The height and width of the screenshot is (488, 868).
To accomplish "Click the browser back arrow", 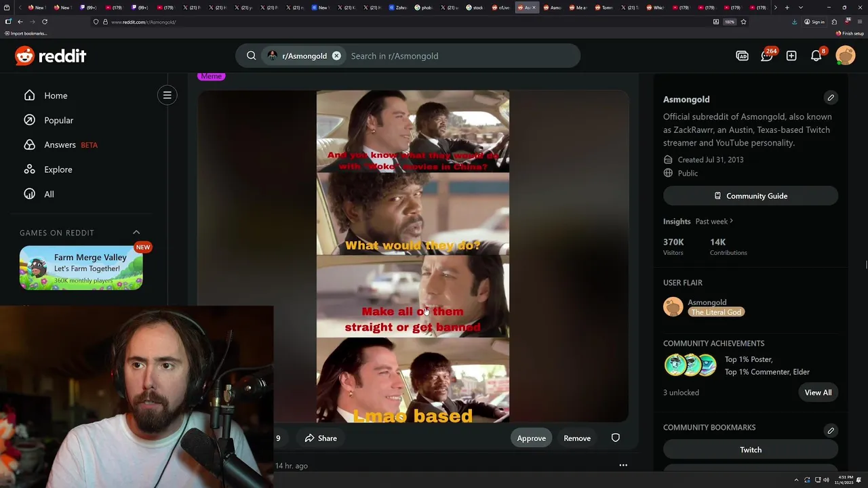I will (x=20, y=22).
